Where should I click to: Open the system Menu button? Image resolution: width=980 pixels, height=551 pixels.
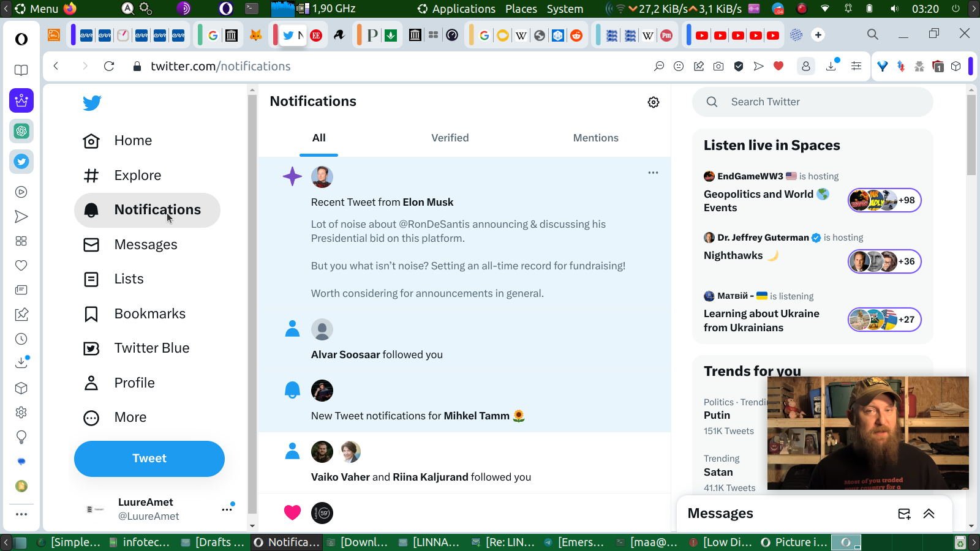click(x=37, y=9)
